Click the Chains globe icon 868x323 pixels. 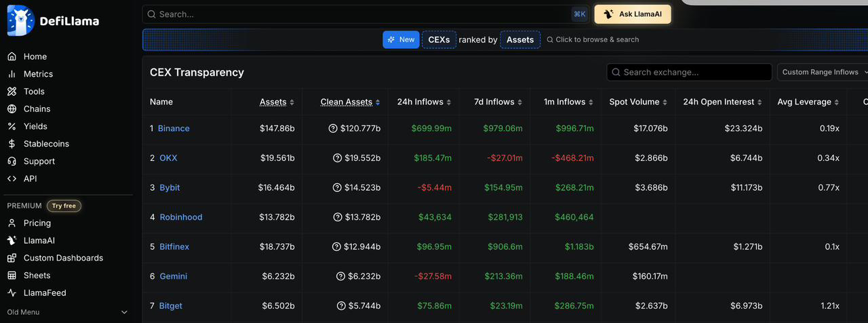(12, 109)
